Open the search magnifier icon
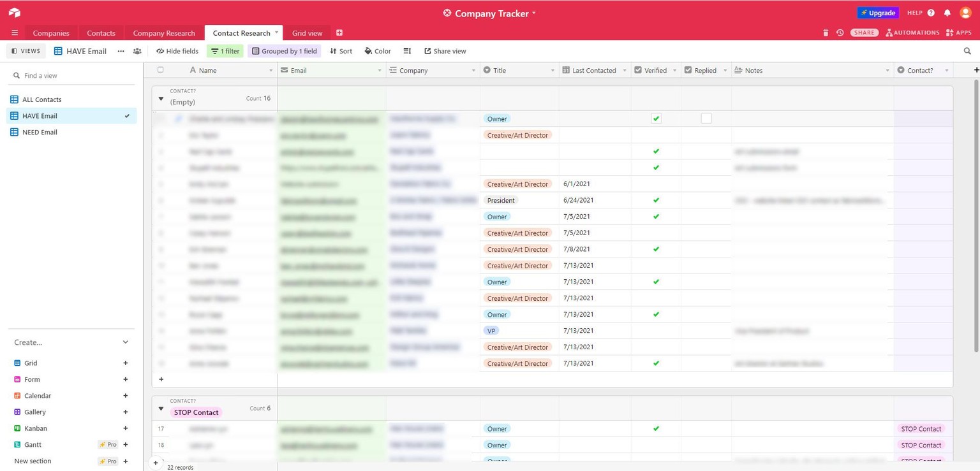This screenshot has width=980, height=471. point(968,51)
